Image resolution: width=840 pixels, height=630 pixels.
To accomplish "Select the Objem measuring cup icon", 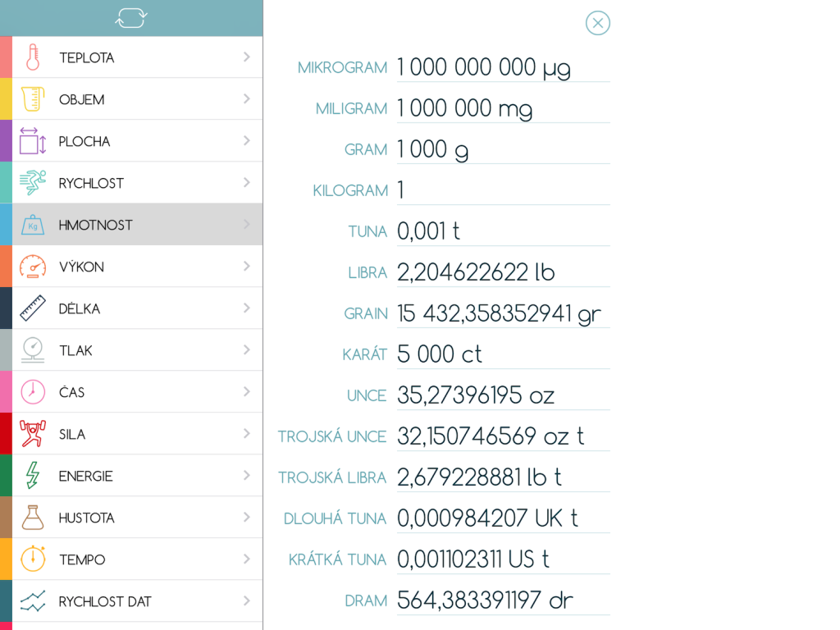I will tap(33, 99).
